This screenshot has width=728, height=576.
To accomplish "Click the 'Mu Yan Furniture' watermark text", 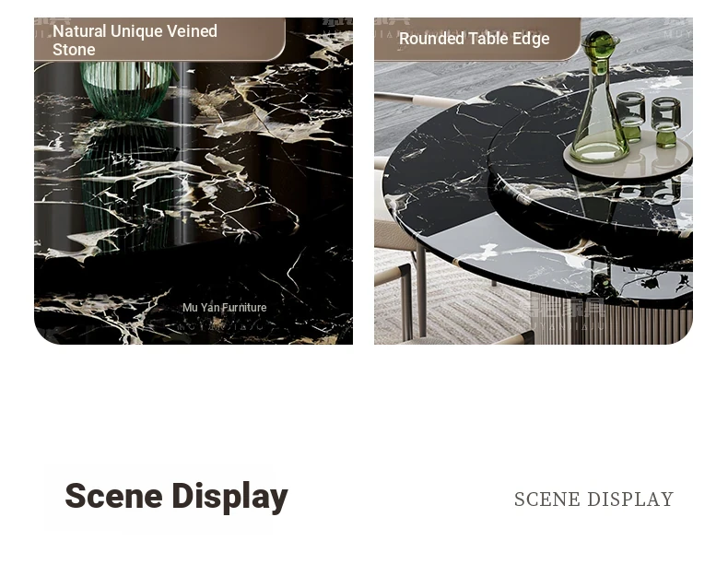I will (x=224, y=307).
